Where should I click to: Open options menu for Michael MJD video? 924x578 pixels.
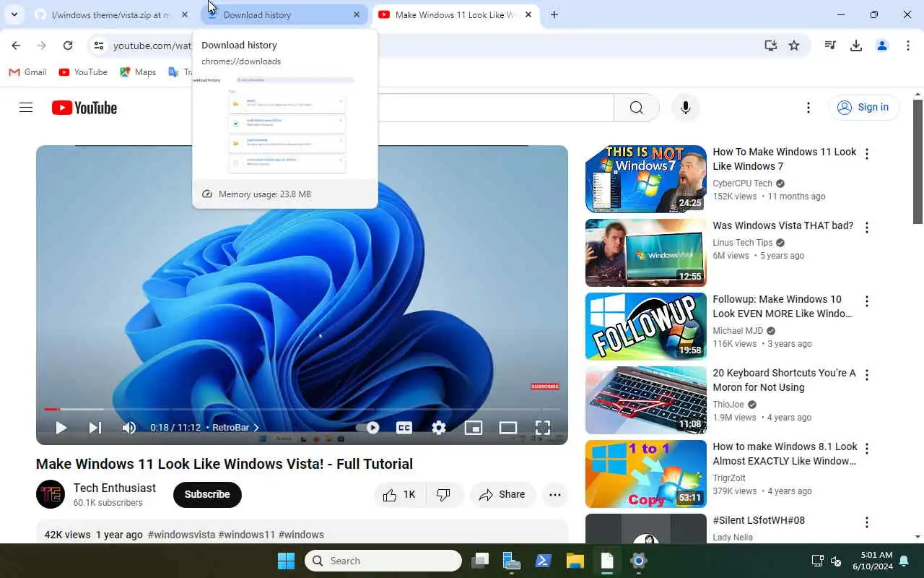[867, 301]
